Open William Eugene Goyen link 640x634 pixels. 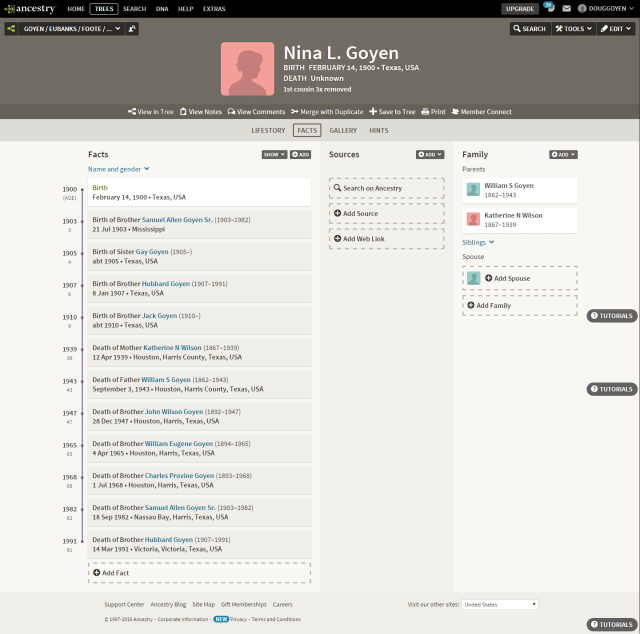click(x=179, y=444)
